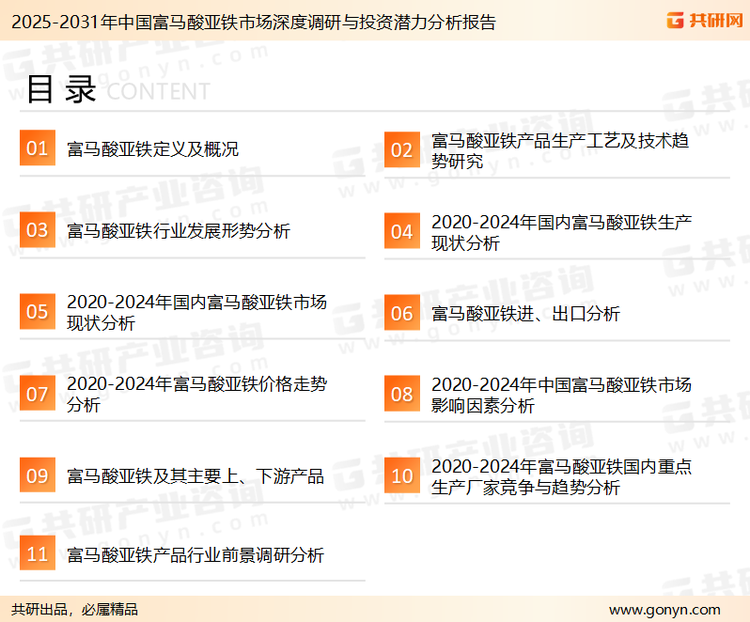Click the orange 11 number badge
This screenshot has height=622, width=750.
[37, 553]
